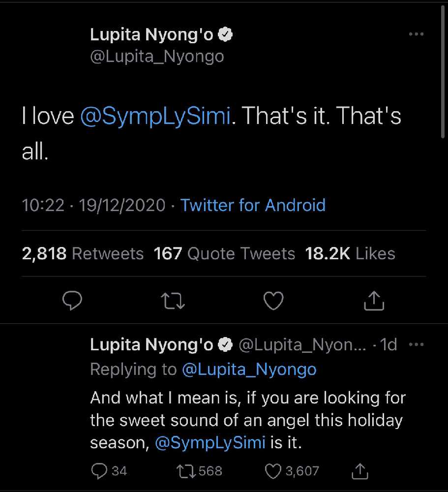Click the @Lupita_Nyongo handle under the name

pos(157,57)
